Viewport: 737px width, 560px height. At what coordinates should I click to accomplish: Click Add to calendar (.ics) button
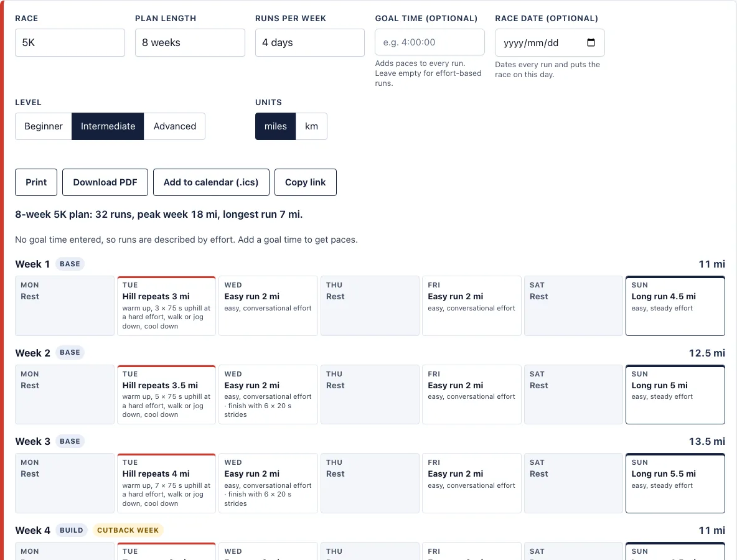pos(211,182)
